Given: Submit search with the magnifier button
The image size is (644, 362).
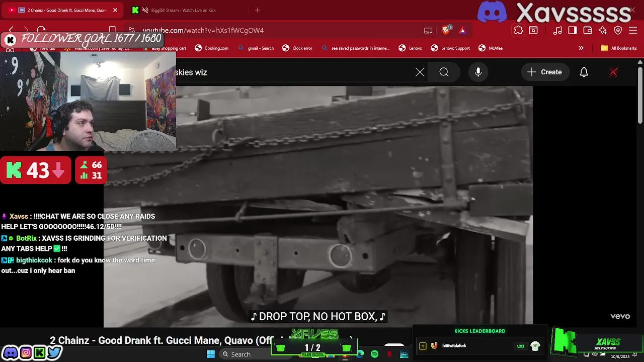Looking at the screenshot, I should pyautogui.click(x=444, y=72).
